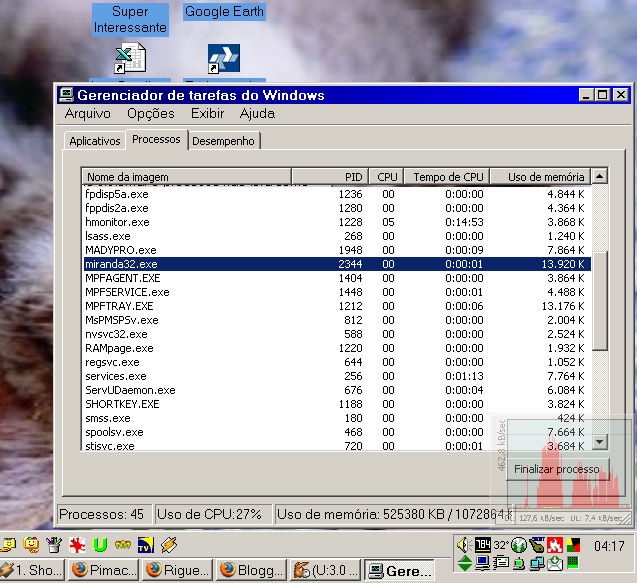The height and width of the screenshot is (583, 637).
Task: Click the Finalizar processo button
Action: pos(557,469)
